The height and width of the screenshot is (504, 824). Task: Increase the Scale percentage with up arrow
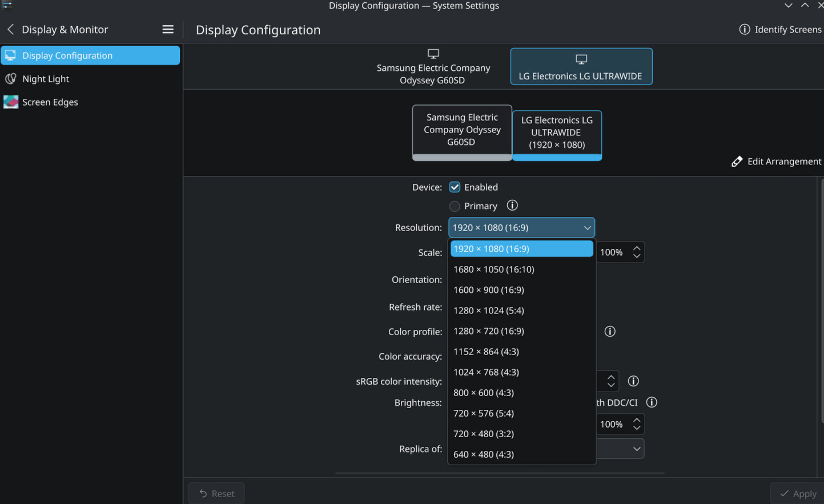[637, 248]
